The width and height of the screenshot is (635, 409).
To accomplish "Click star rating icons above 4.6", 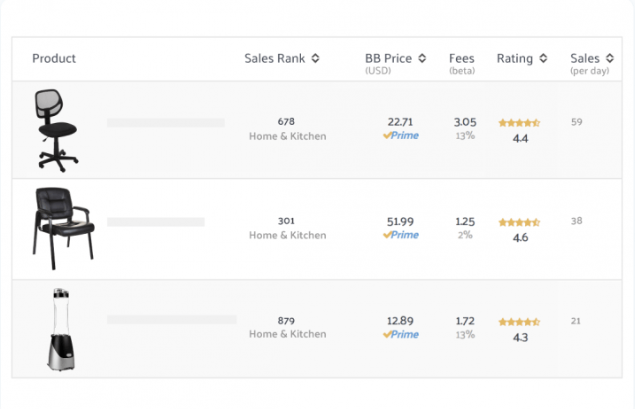I will [519, 222].
